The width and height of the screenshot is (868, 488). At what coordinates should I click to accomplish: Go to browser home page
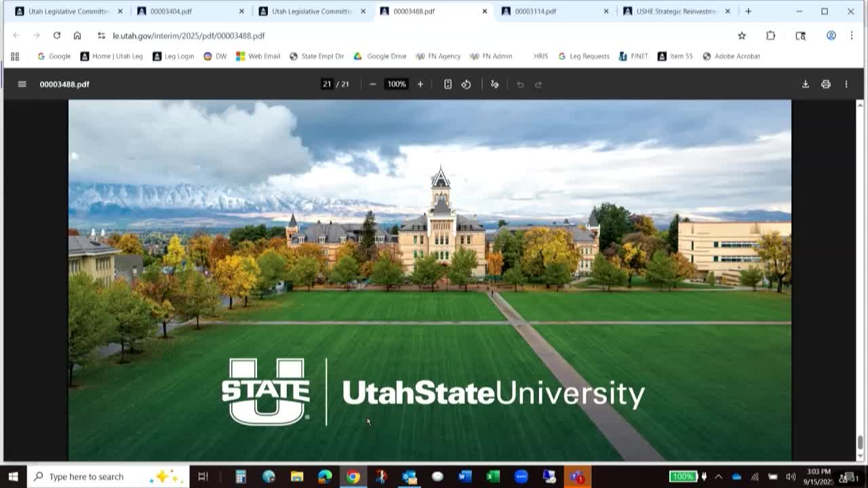77,35
